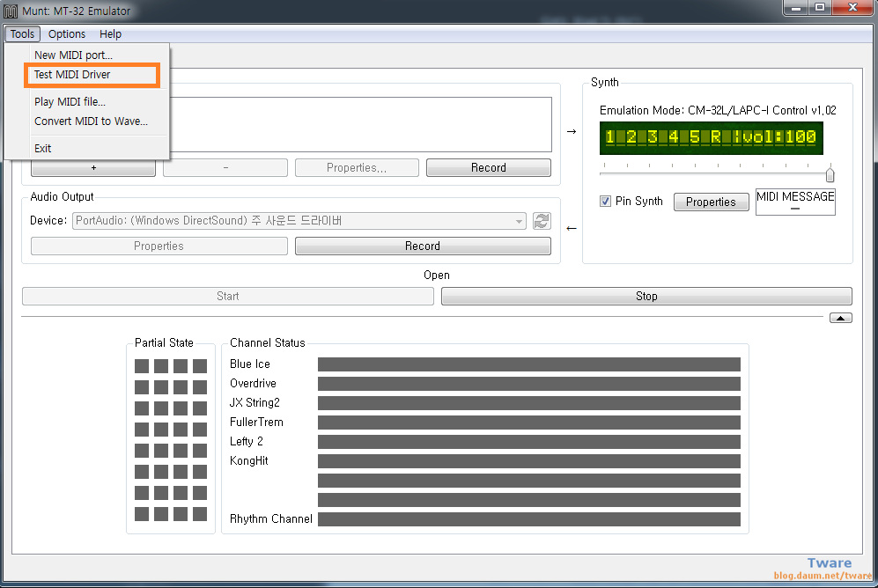
Task: Click the minus button under MIDI list
Action: (x=225, y=168)
